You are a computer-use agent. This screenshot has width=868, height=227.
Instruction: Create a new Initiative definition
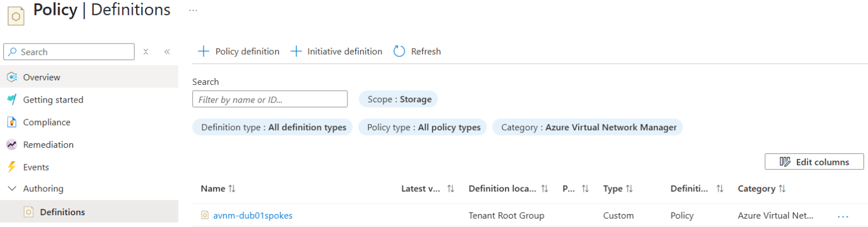click(336, 52)
